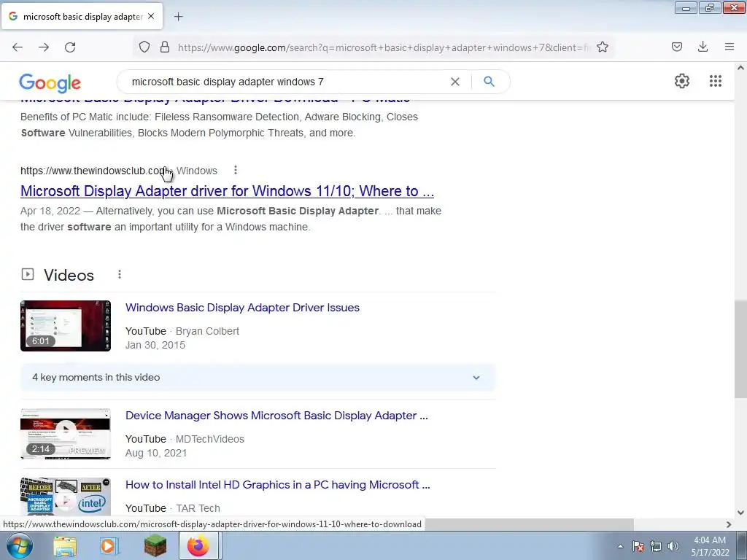Image resolution: width=747 pixels, height=560 pixels.
Task: Go forward to the next page
Action: (44, 47)
